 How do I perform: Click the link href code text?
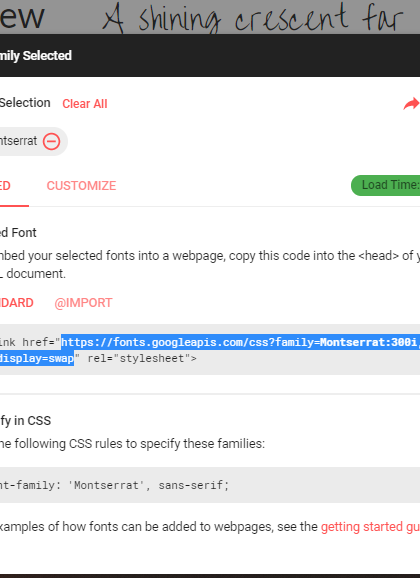click(x=29, y=342)
